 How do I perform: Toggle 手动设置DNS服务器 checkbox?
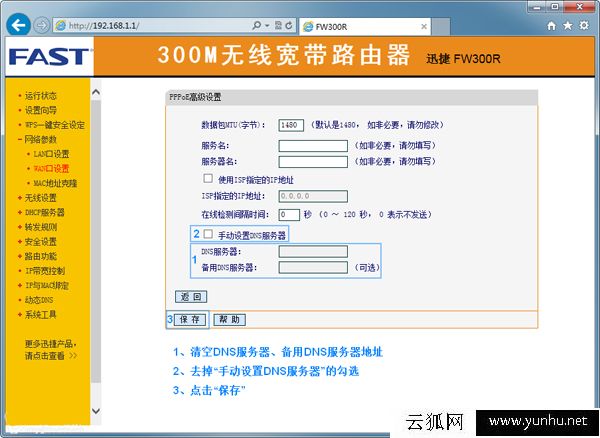coord(208,234)
